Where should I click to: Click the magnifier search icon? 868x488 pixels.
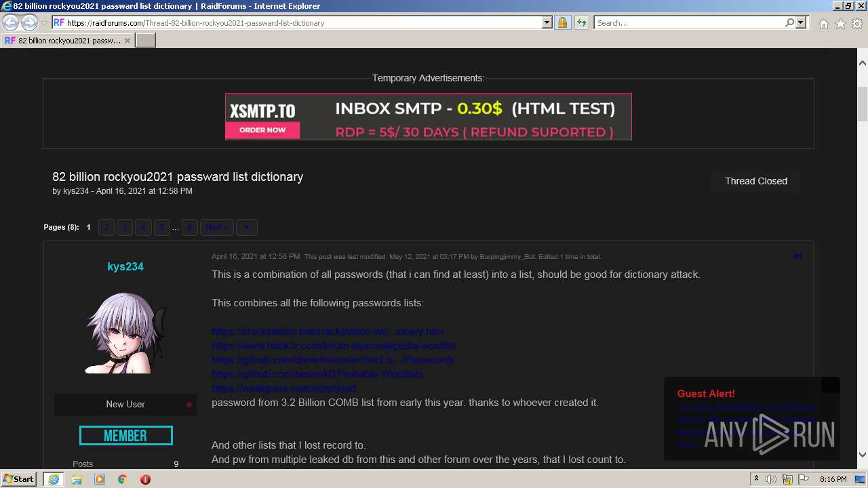click(x=789, y=22)
